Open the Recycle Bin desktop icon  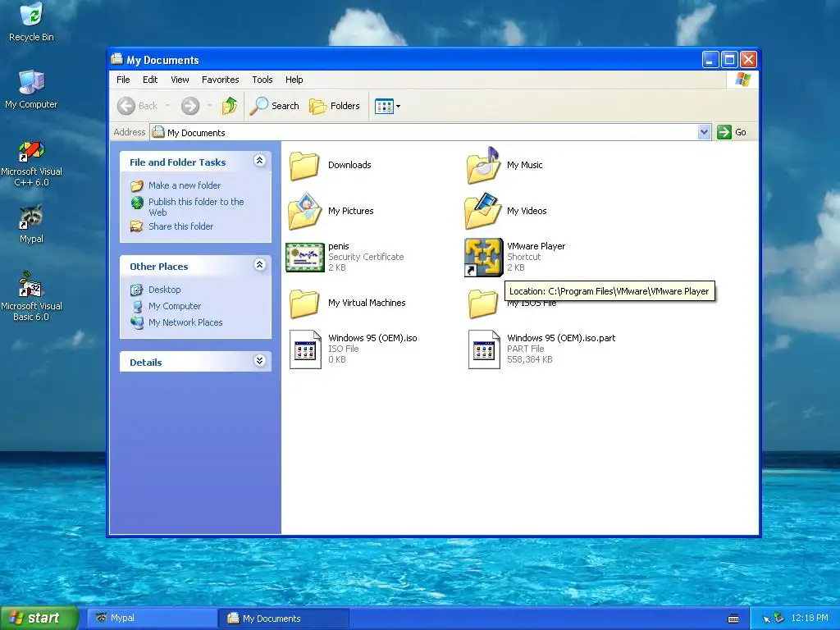point(31,22)
